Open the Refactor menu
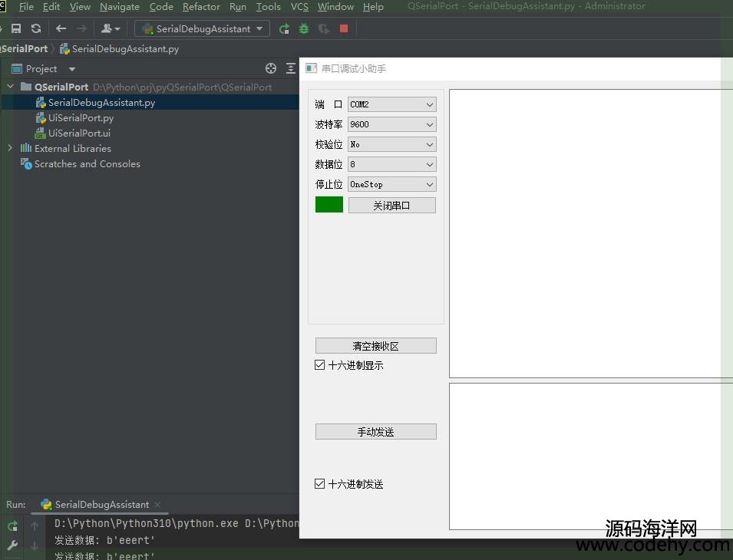 click(x=201, y=7)
